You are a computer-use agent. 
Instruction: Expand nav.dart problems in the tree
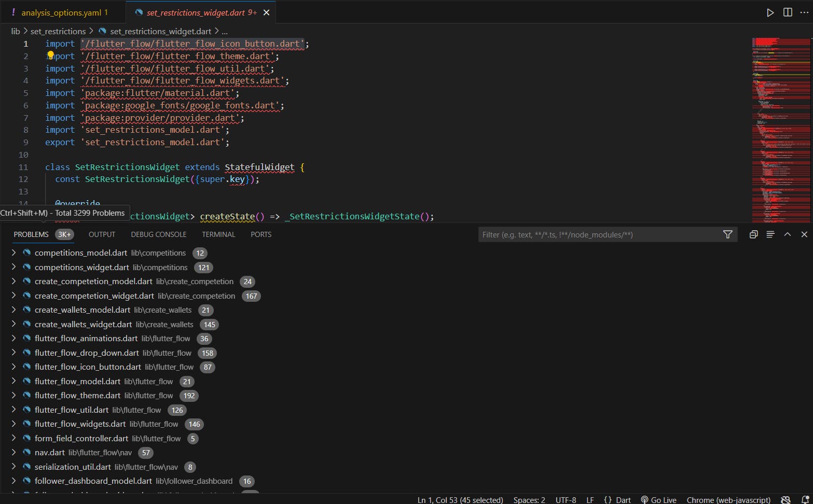(x=13, y=452)
